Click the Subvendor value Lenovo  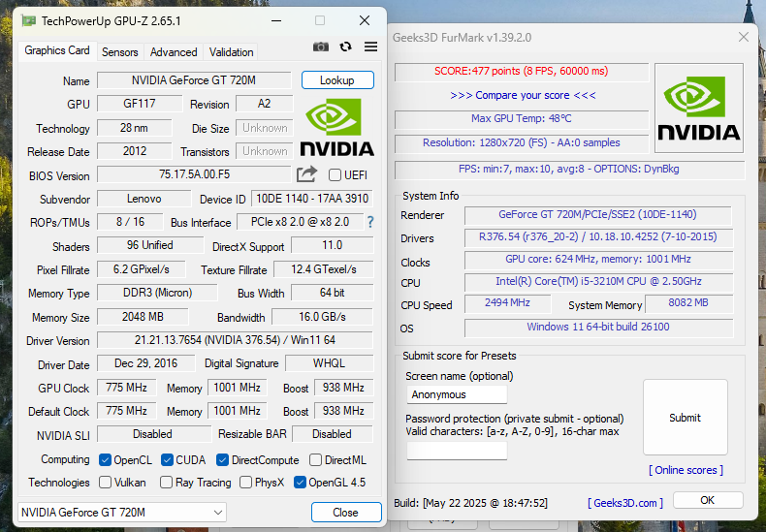click(x=144, y=199)
